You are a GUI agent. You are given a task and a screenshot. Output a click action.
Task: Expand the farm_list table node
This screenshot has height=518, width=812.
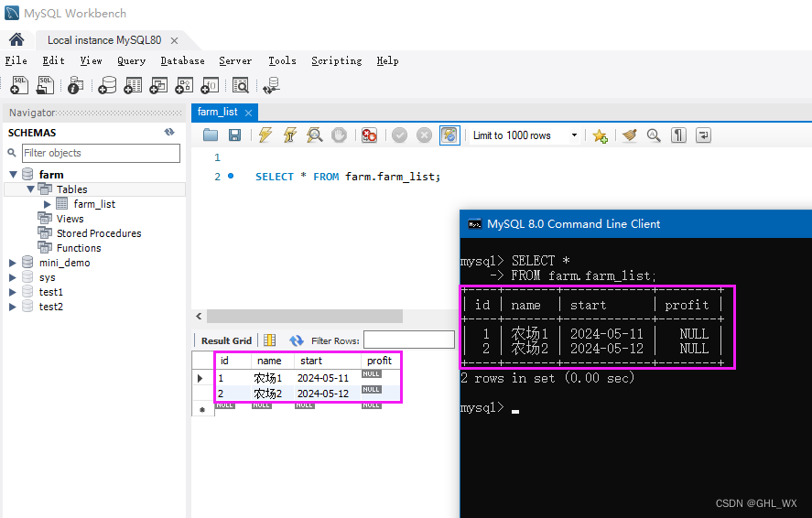click(x=47, y=204)
